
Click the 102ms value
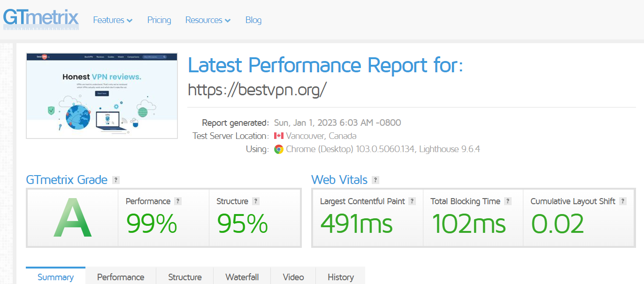469,223
